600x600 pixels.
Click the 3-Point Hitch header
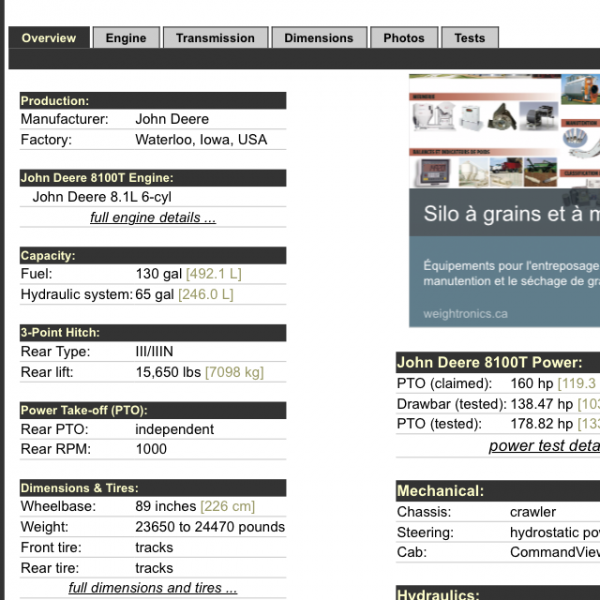(153, 333)
